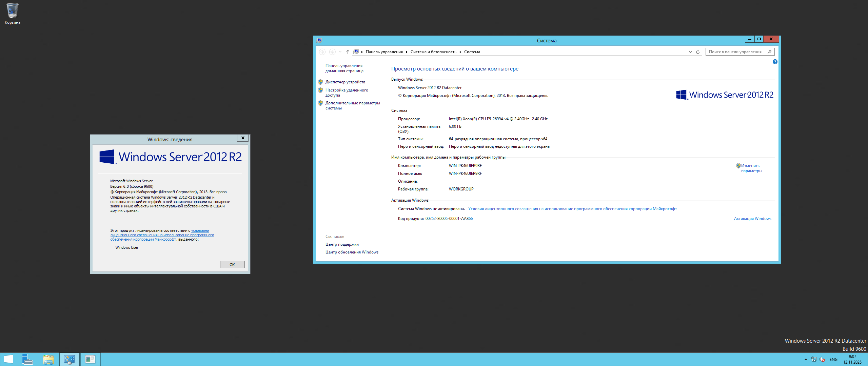
Task: Open Server Manager from the taskbar
Action: (x=27, y=359)
